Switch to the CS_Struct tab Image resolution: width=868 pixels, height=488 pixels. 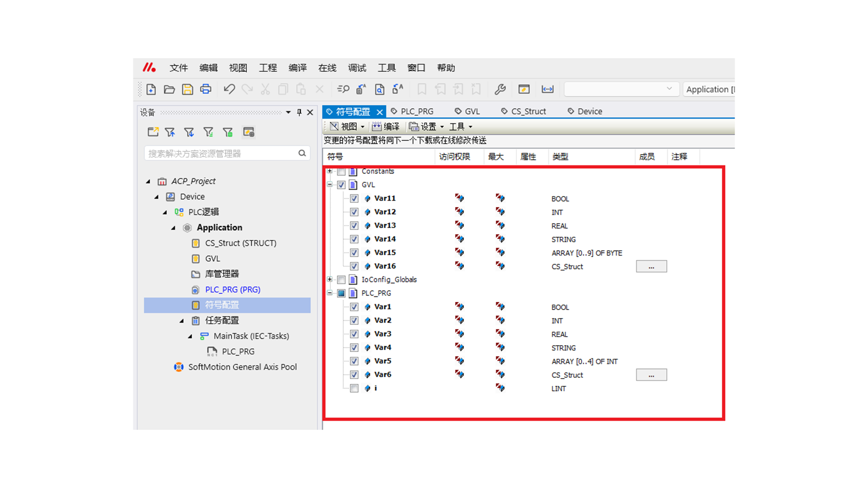tap(524, 111)
